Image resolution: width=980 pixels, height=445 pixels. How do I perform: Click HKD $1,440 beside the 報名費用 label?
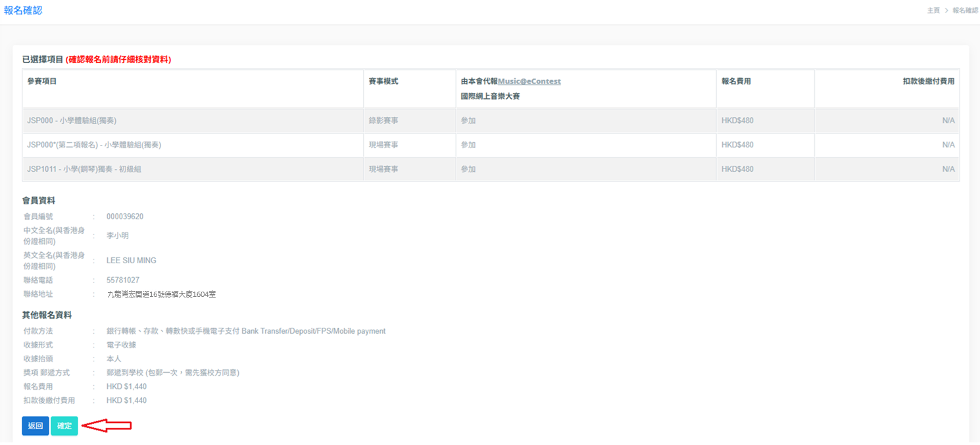coord(126,386)
